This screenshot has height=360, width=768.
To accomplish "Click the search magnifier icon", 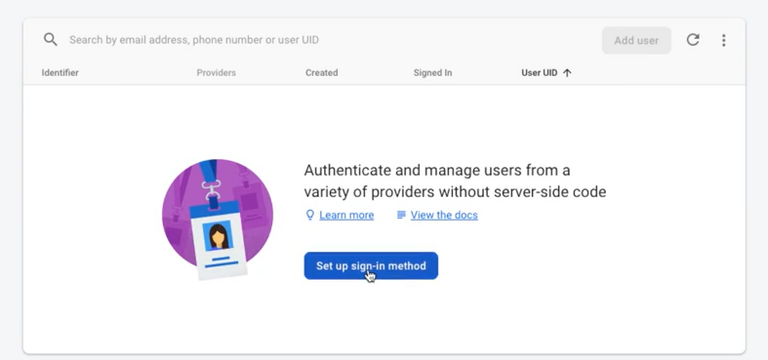I will click(x=50, y=40).
